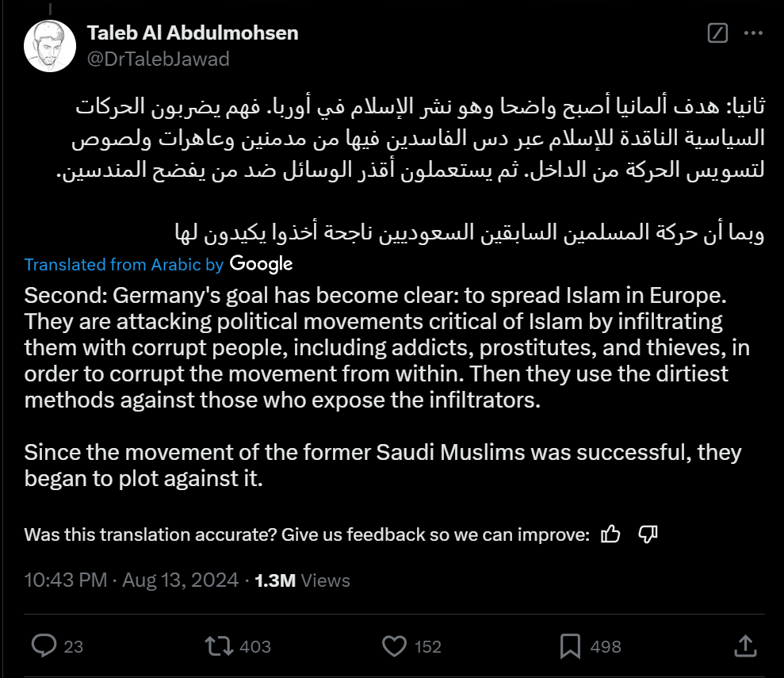Screen dimensions: 784x678
Task: View the 1.3M Views analytics
Action: (x=302, y=580)
